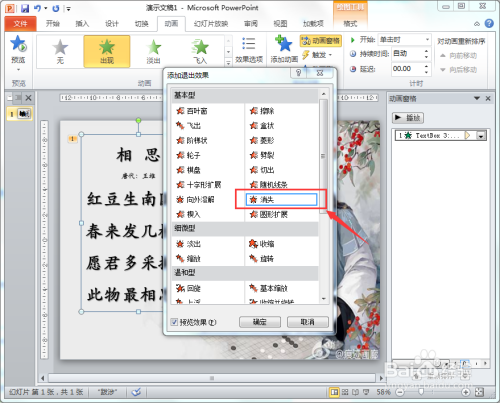Click the zoom out minus button
Image resolution: width=500 pixels, height=403 pixels.
tap(400, 392)
